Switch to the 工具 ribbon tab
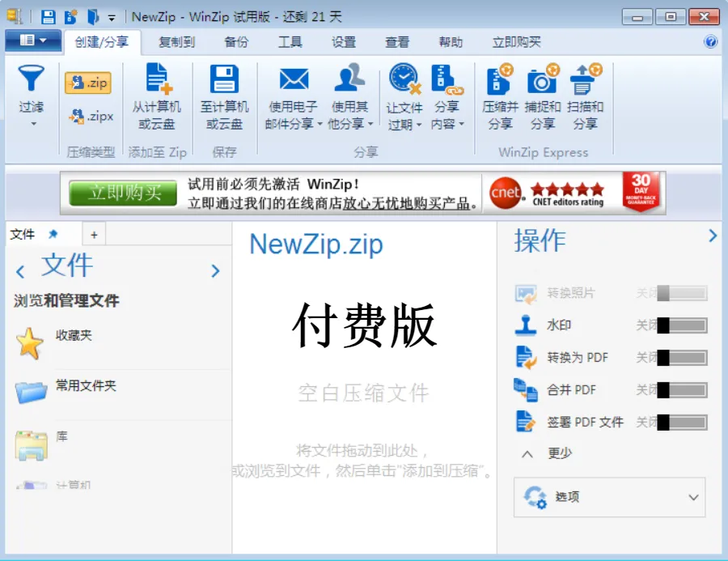This screenshot has width=728, height=561. (x=290, y=42)
